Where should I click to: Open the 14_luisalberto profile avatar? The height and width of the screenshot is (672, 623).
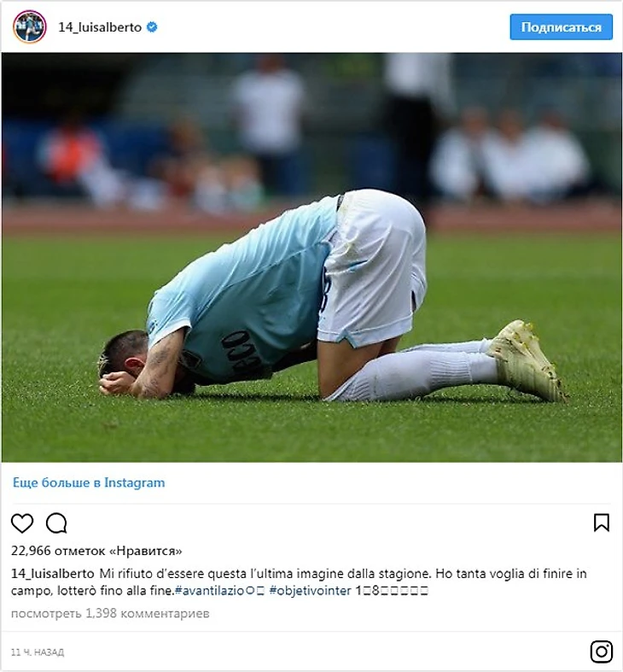30,27
